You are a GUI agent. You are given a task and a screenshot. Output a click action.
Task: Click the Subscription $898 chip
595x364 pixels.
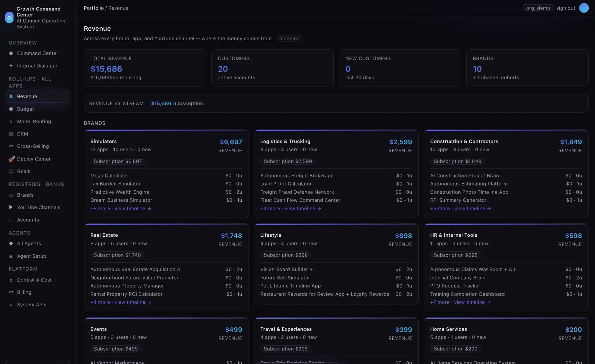286,255
